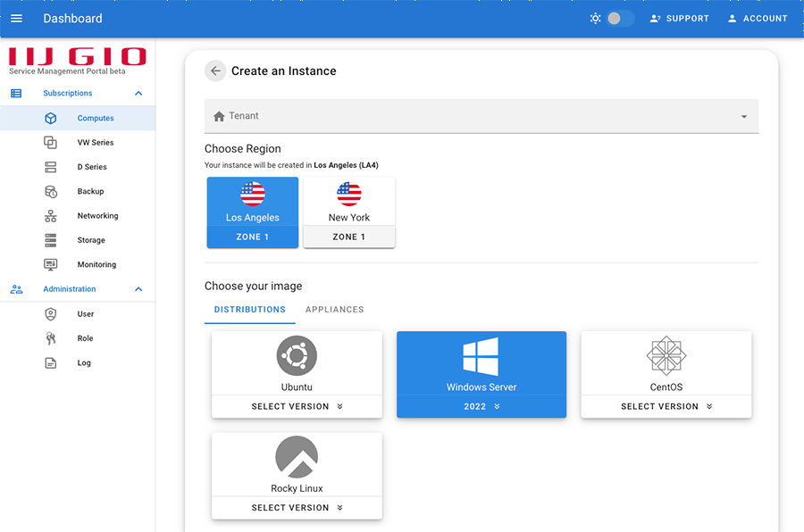Open the Role administration page
804x532 pixels.
tap(85, 338)
